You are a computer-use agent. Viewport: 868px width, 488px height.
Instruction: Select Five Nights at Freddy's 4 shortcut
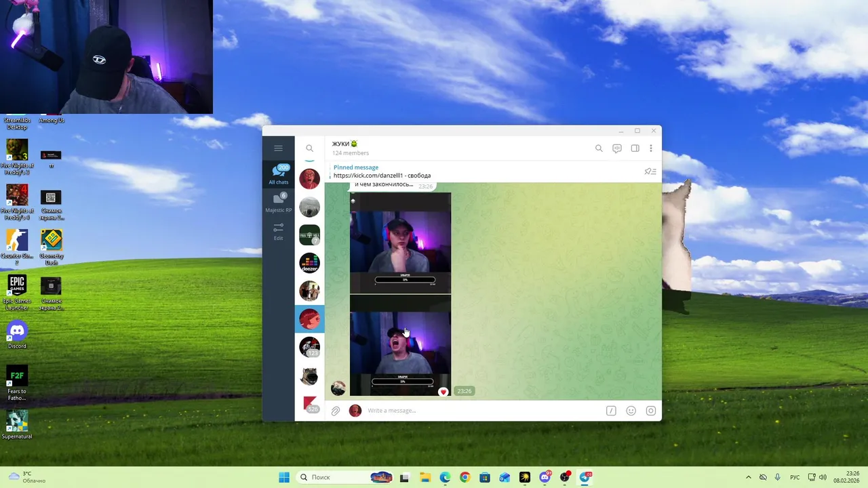pos(17,202)
